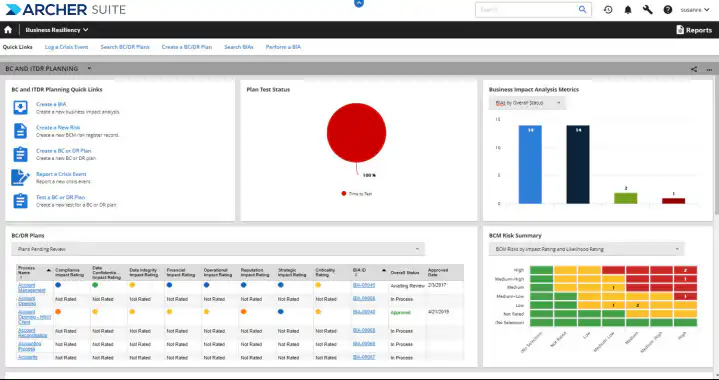
Task: Click the red heatmap cell showing 2
Action: [x=685, y=270]
